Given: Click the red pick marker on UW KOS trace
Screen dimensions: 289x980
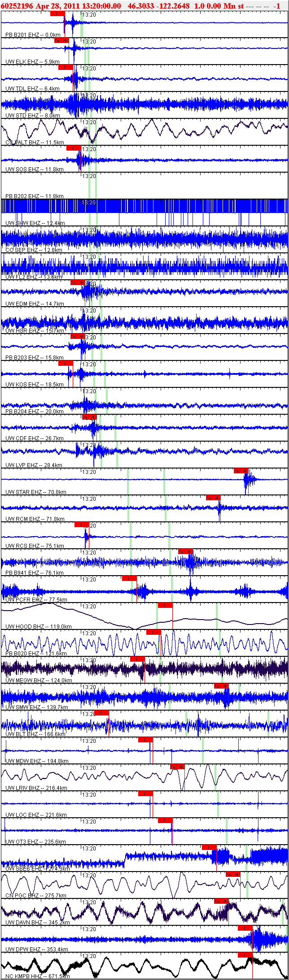Looking at the screenshot, I should 66,363.
